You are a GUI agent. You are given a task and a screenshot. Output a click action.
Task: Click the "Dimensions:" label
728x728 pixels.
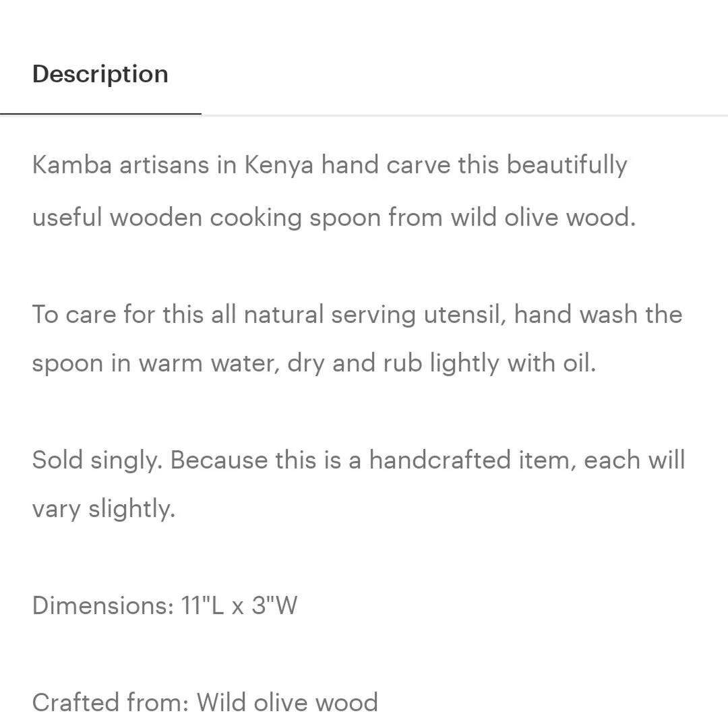coord(103,605)
